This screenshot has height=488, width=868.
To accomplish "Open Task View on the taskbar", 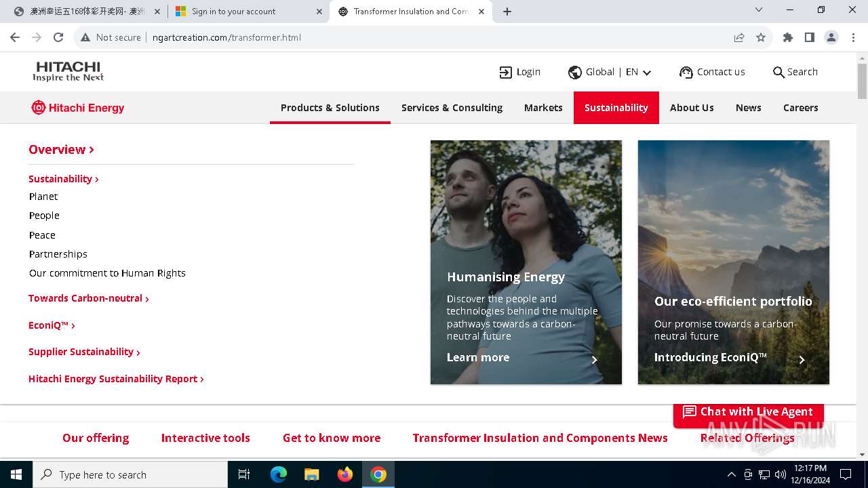I will (244, 474).
